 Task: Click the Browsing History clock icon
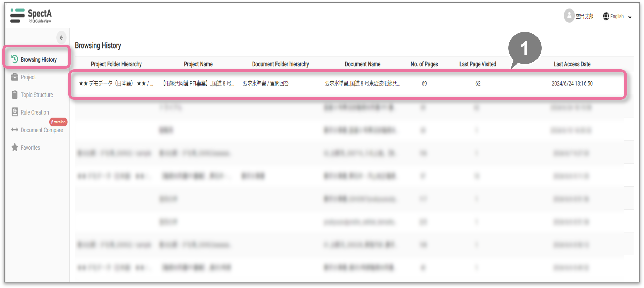coord(14,59)
